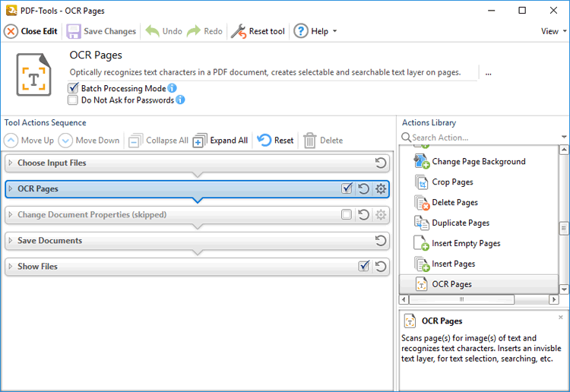Choose Insert Empty Pages from Actions Library
570x392 pixels.
[466, 244]
